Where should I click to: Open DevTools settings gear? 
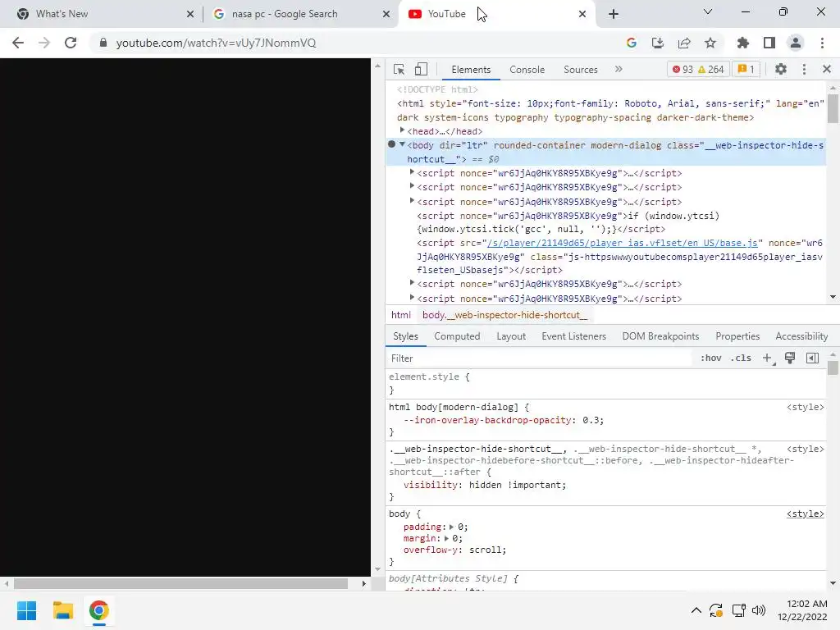click(781, 69)
